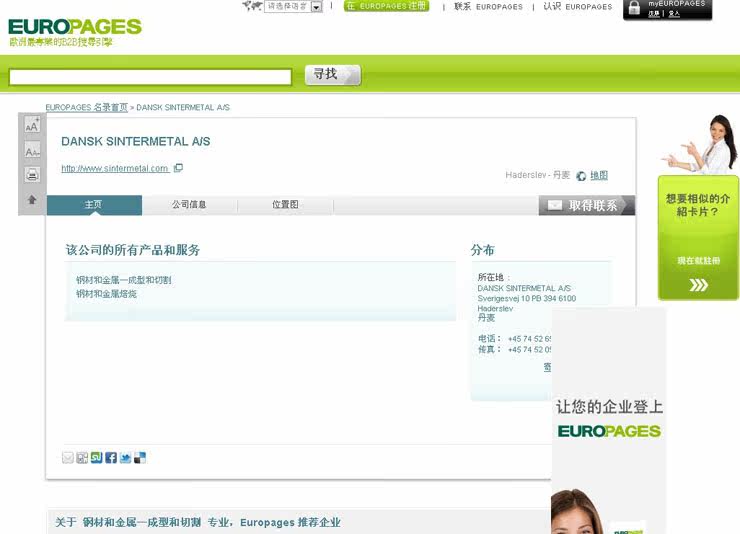740x534 pixels.
Task: Click the external link icon beside website URL
Action: [x=178, y=168]
